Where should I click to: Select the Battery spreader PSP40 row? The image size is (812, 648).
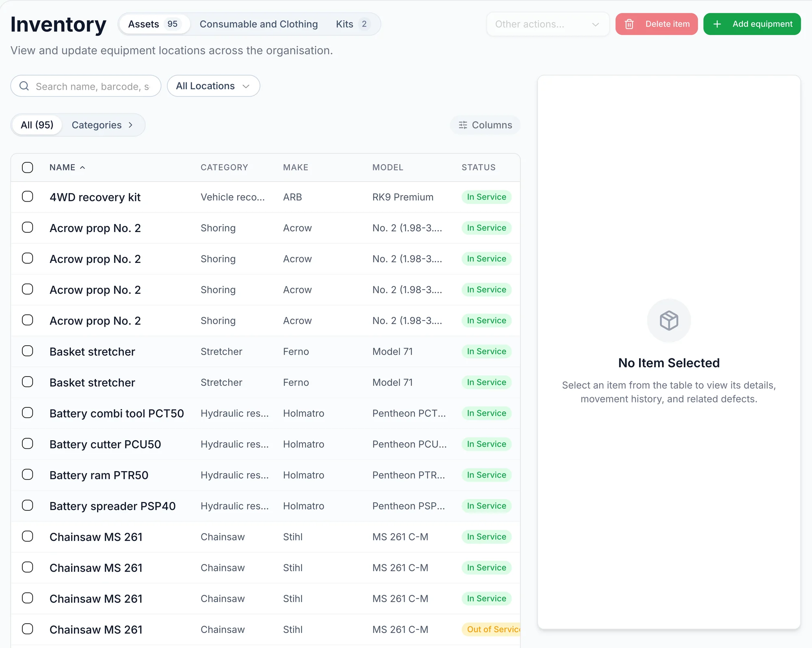[266, 506]
